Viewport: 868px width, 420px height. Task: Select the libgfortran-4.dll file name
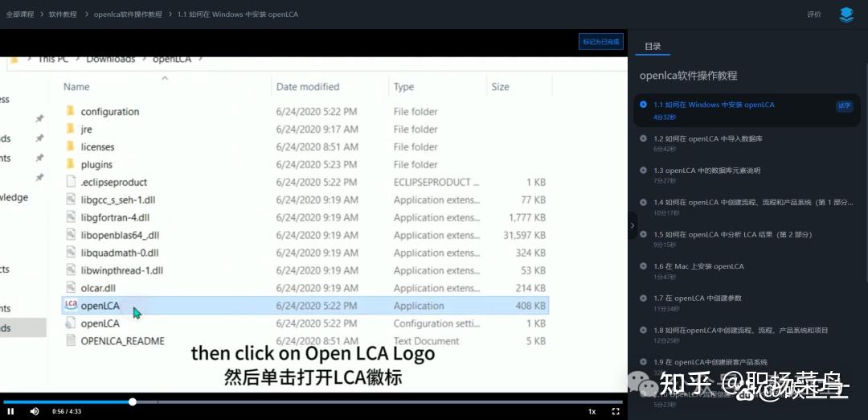click(115, 217)
